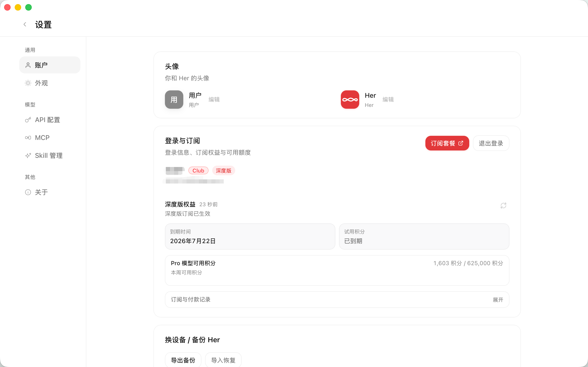Edit the Her avatar via 编辑

pos(388,100)
